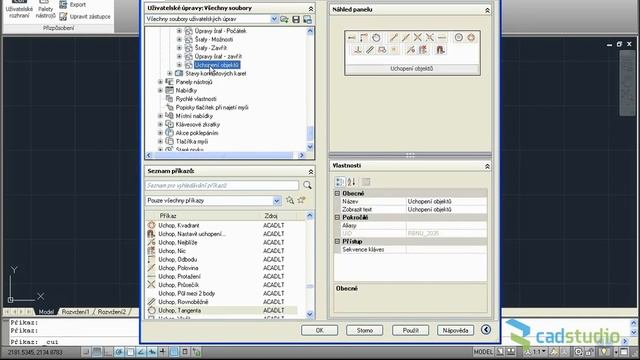Image resolution: width=640 pixels, height=360 pixels.
Task: Click the OK button
Action: click(x=320, y=330)
